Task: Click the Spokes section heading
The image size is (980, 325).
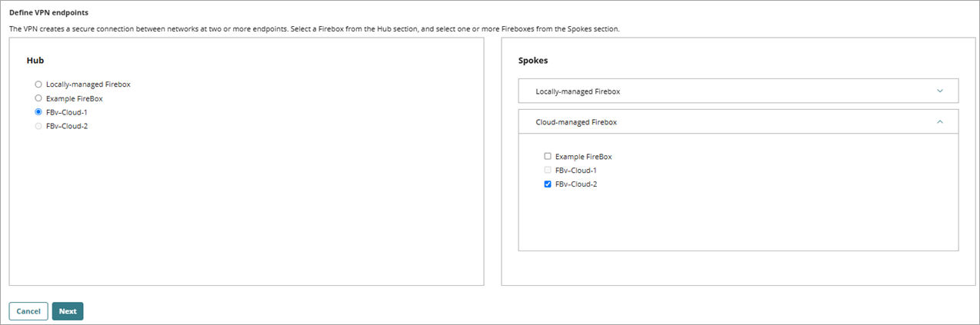Action: click(x=533, y=60)
